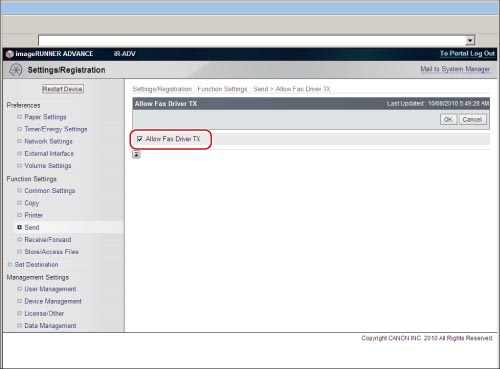Open Mail to System Manager link
Image resolution: width=500 pixels, height=369 pixels.
455,69
